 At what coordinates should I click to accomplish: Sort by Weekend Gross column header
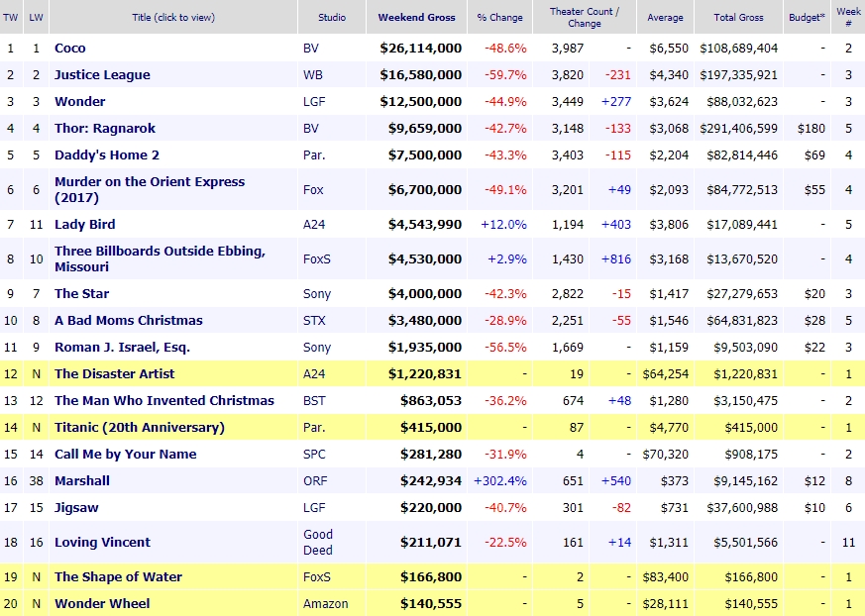(416, 17)
